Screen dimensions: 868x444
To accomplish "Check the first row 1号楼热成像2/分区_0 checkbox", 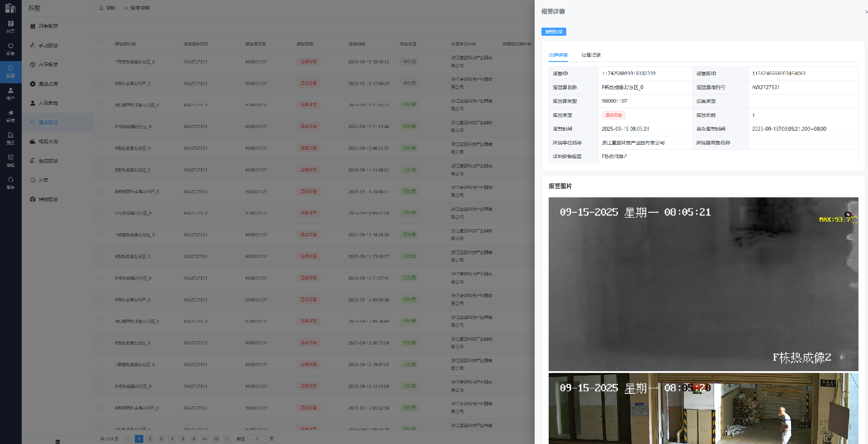I will 100,61.
